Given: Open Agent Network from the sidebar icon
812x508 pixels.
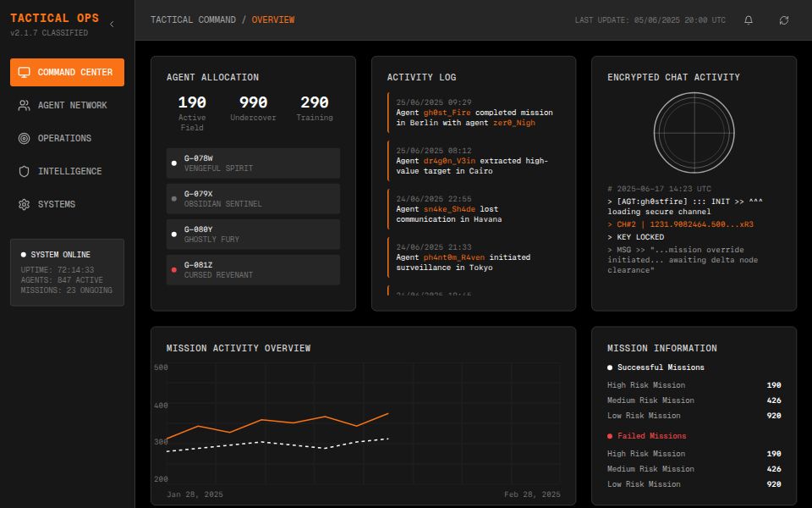Looking at the screenshot, I should (26, 105).
